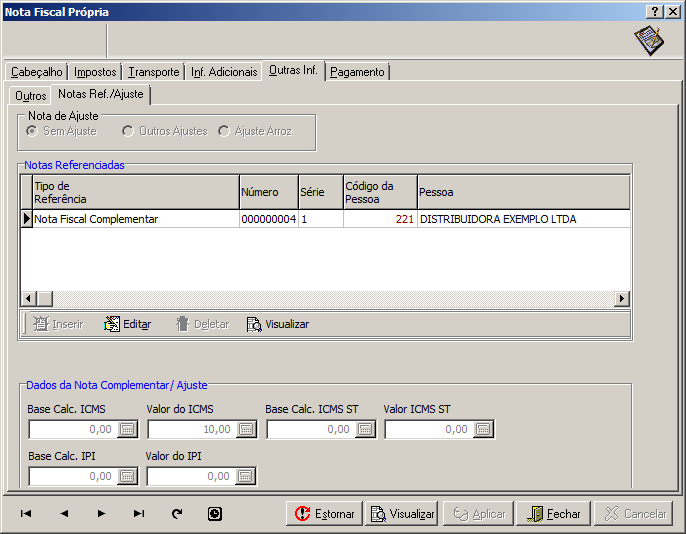Click the refresh record icon
Screen dimensions: 686x534
[177, 514]
